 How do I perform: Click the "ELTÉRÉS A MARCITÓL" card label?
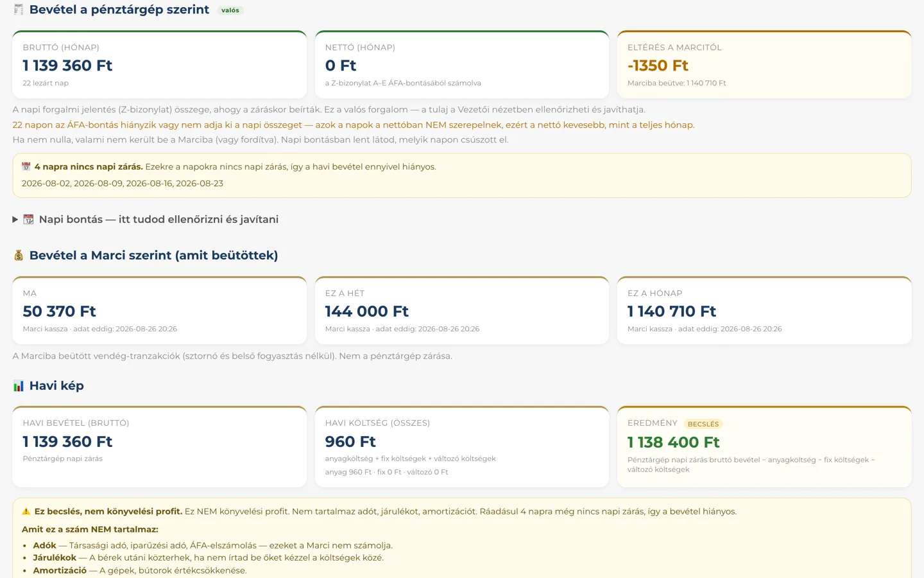(674, 48)
